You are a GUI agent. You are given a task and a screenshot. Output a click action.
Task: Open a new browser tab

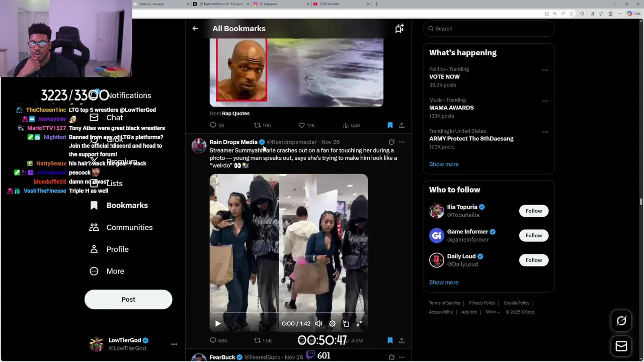coord(376,4)
